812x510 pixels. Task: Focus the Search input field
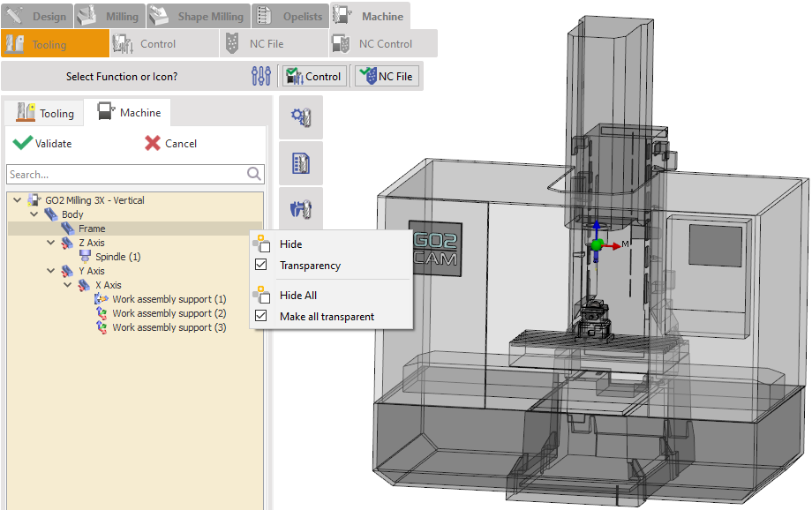point(124,174)
